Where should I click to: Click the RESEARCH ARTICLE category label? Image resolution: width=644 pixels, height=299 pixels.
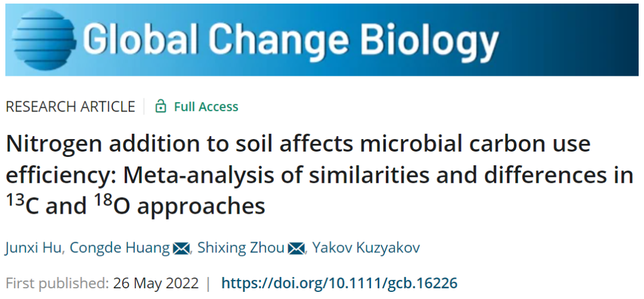70,107
